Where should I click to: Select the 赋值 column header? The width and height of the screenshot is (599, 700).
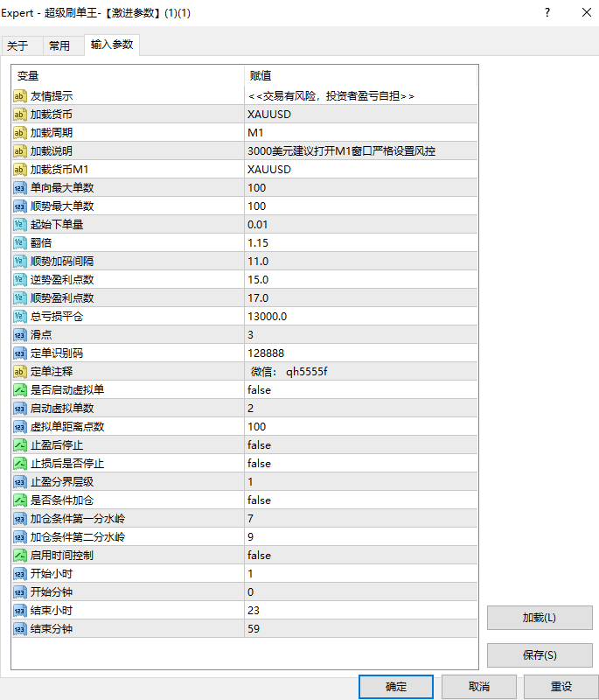pyautogui.click(x=361, y=76)
